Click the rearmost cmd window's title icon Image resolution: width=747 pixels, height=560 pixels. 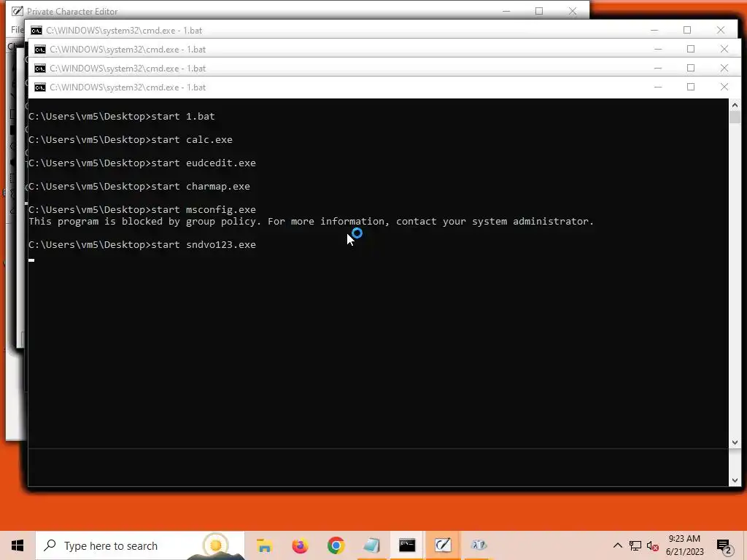click(x=36, y=31)
